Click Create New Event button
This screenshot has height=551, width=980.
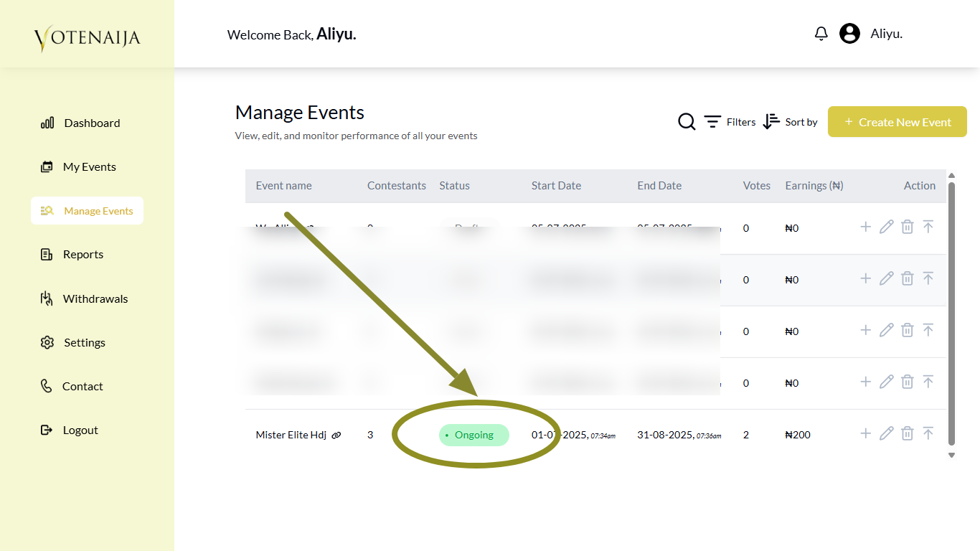[x=897, y=122]
